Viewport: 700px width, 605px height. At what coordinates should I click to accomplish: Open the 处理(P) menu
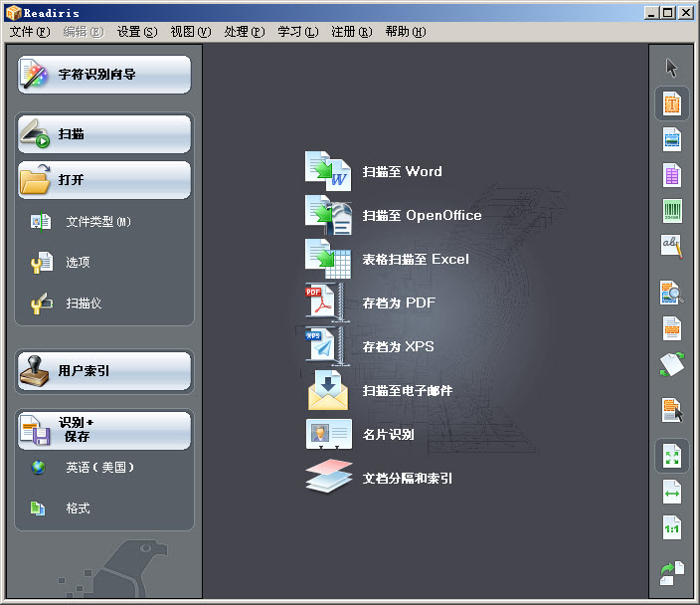pyautogui.click(x=245, y=32)
